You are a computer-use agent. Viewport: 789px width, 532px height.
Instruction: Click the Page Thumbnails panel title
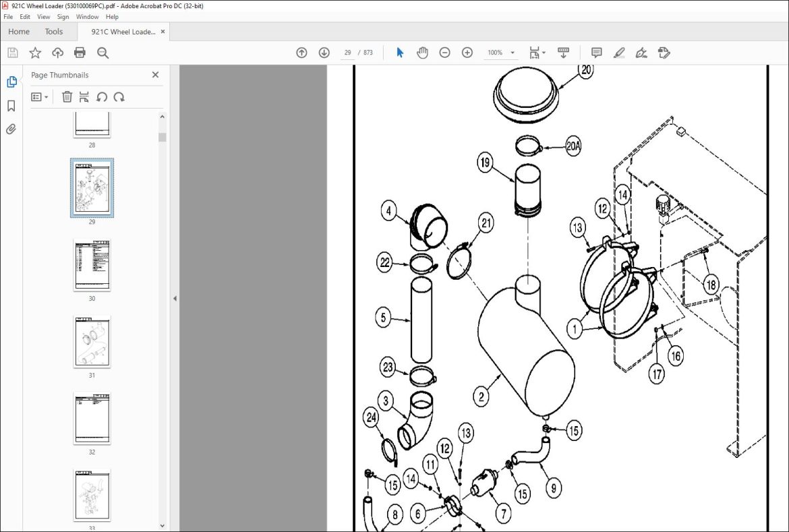pyautogui.click(x=60, y=75)
